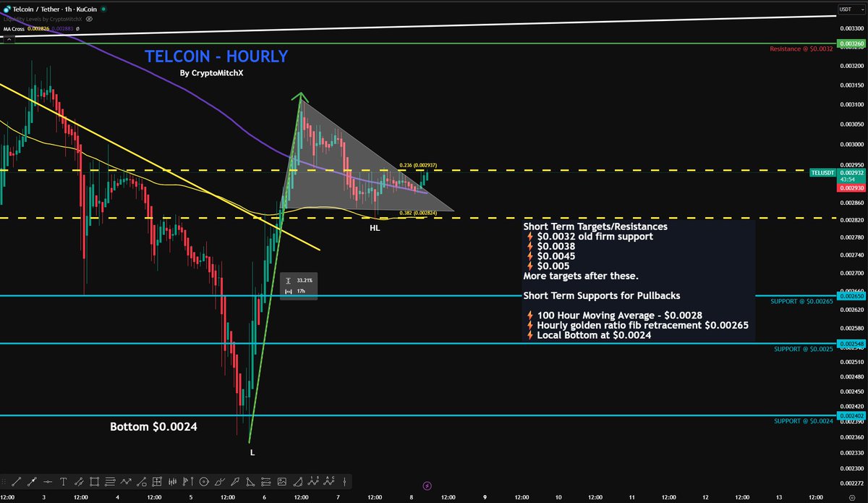Viewport: 868px width, 503px height.
Task: Select the bars pattern tool
Action: 172,482
